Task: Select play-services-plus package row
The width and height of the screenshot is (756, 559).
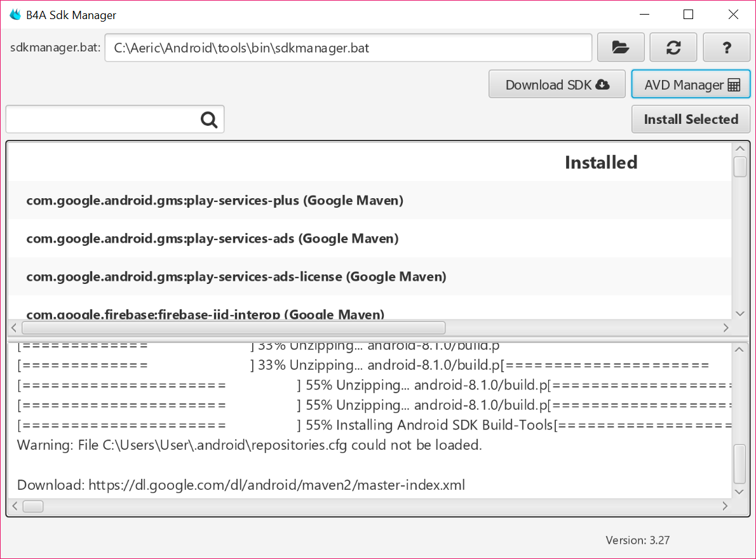Action: click(x=215, y=201)
